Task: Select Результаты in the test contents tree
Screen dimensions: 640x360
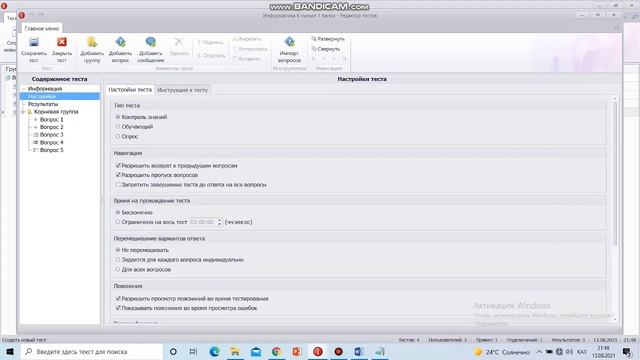Action: 43,104
